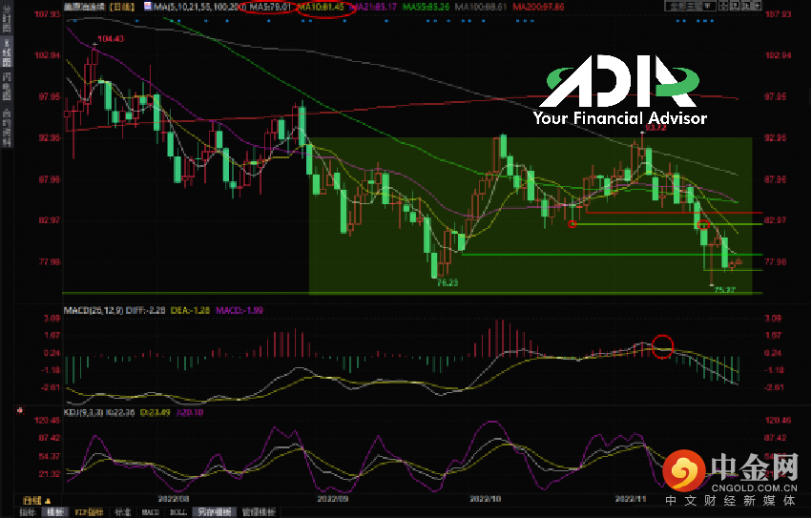Click the red circle marker on MACD crossover
This screenshot has width=812, height=518.
(663, 345)
